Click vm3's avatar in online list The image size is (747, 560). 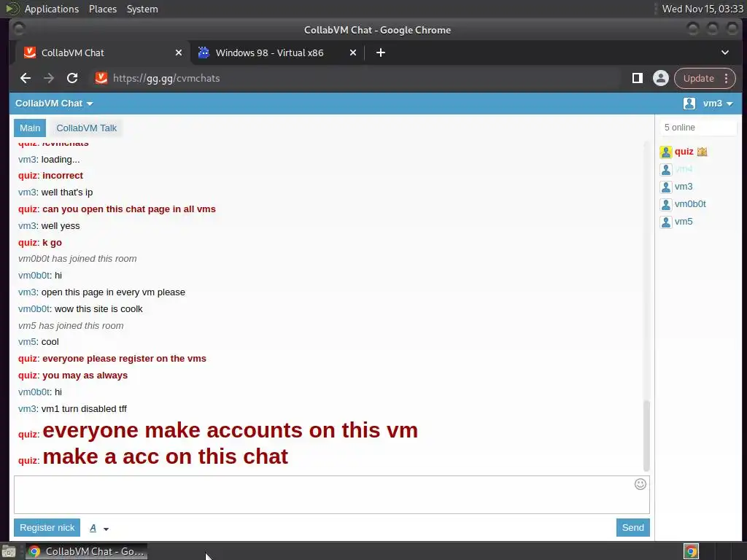tap(665, 187)
